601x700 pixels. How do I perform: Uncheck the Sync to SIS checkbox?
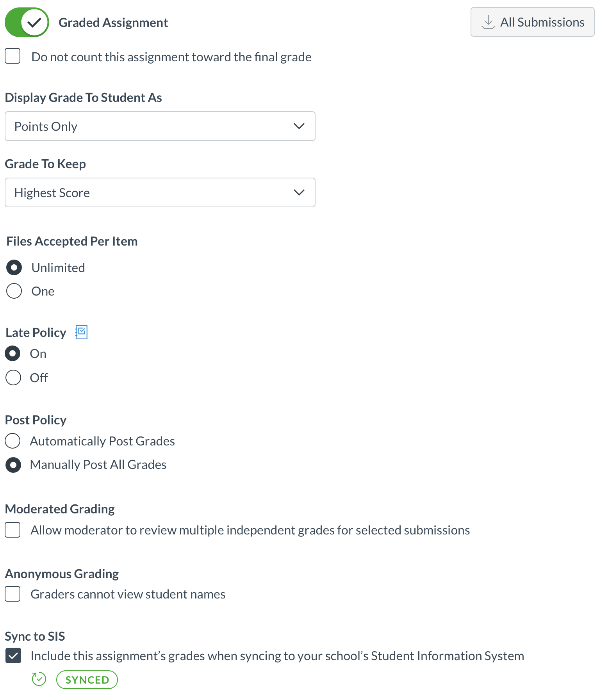point(13,655)
